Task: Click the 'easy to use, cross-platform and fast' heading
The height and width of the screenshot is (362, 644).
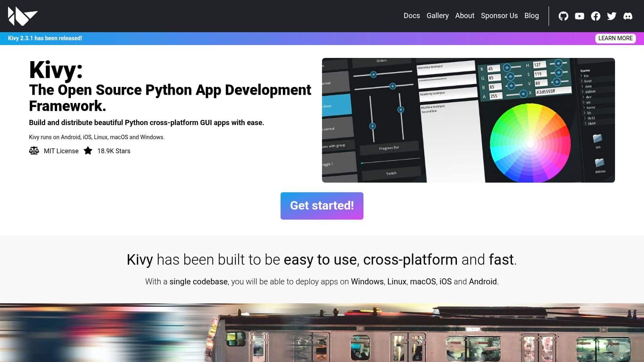Action: tap(322, 260)
